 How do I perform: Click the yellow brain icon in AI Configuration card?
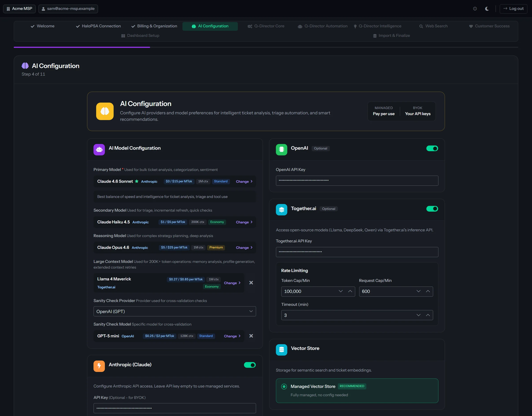coord(105,111)
